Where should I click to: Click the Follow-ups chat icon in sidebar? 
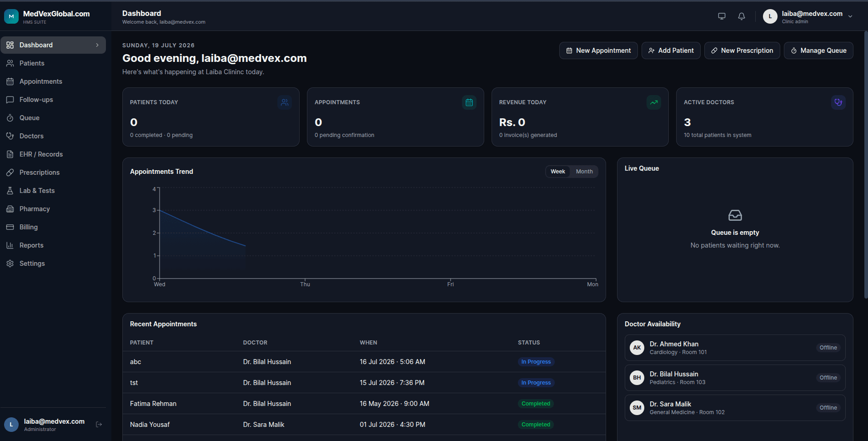point(10,100)
